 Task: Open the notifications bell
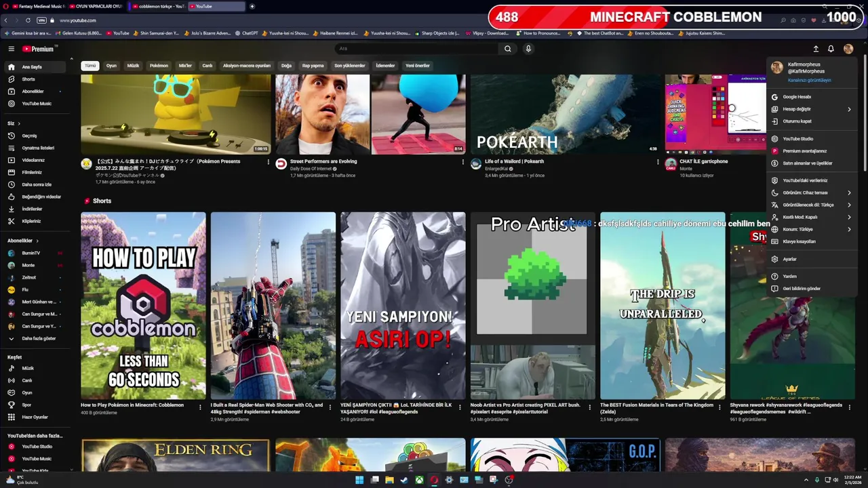pos(831,49)
